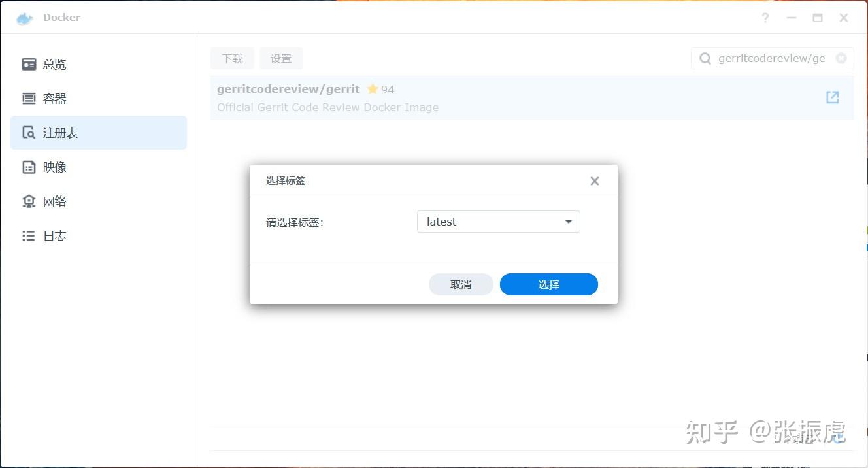868x468 pixels.
Task: Switch to the 映像 images section
Action: click(55, 167)
